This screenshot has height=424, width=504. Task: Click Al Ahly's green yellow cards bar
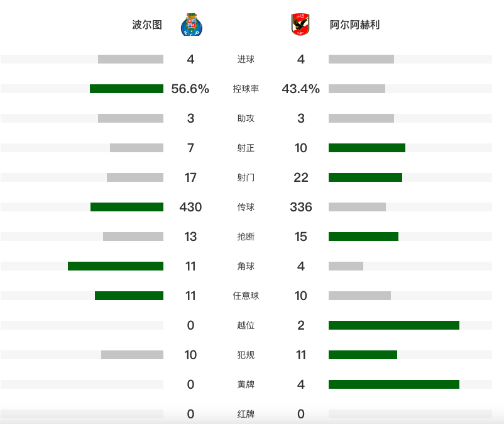click(394, 384)
